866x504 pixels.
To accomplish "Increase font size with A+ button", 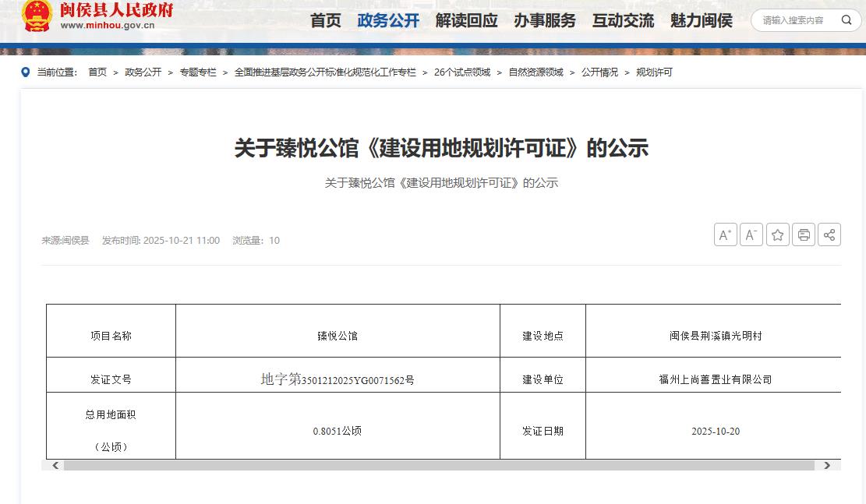I will coord(725,234).
